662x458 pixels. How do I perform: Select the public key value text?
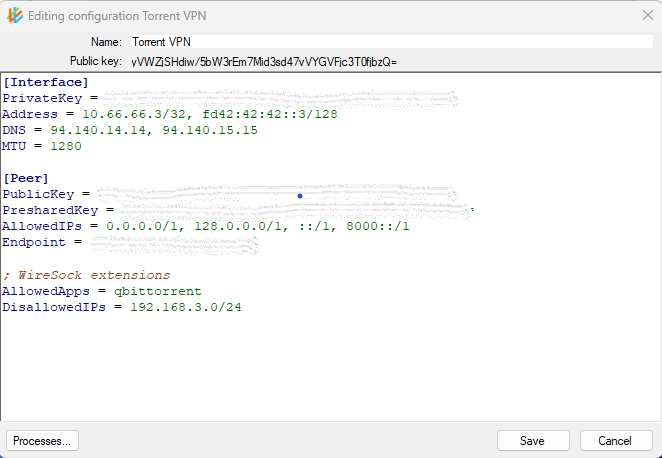tap(264, 62)
